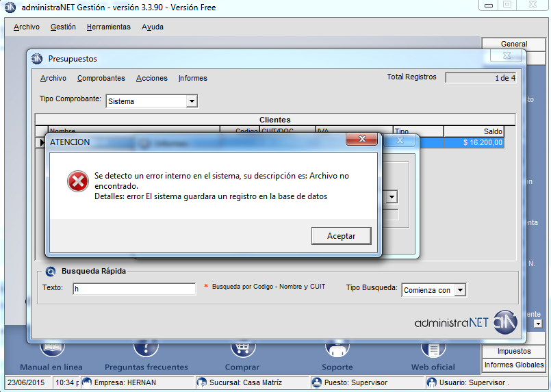This screenshot has width=551, height=392.
Task: Expand the dropdown arrow in Informes dialog behind
Action: point(392,197)
